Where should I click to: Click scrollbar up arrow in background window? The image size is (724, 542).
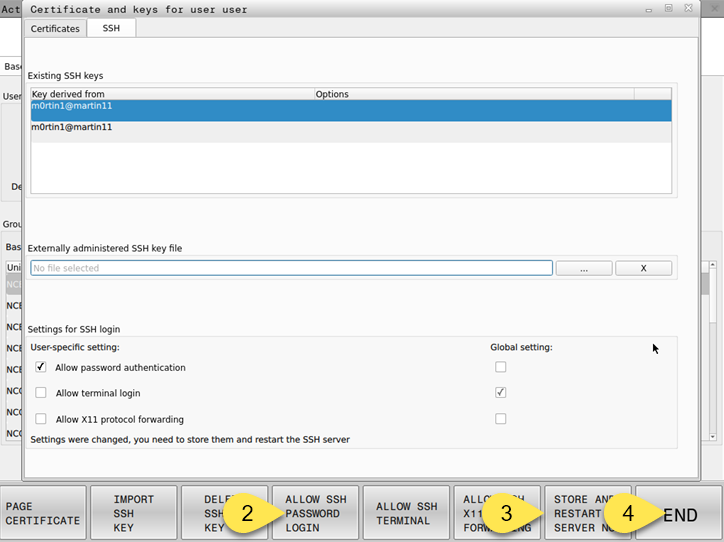tap(712, 265)
